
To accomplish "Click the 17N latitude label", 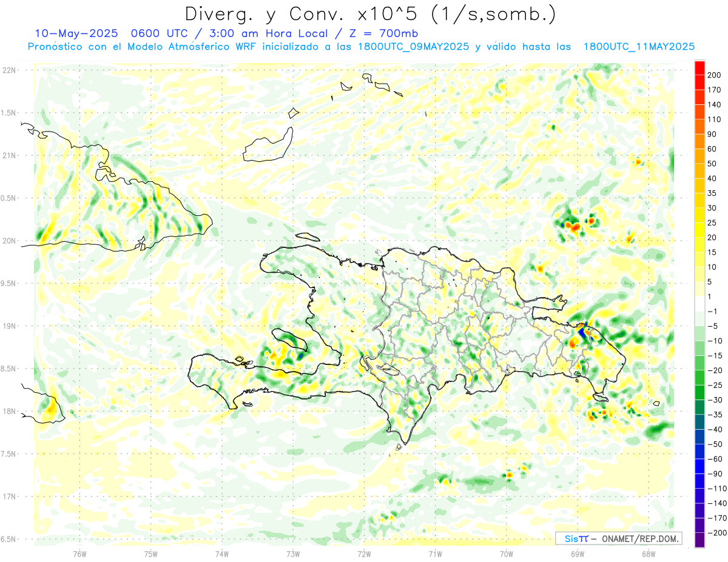I will (x=9, y=497).
